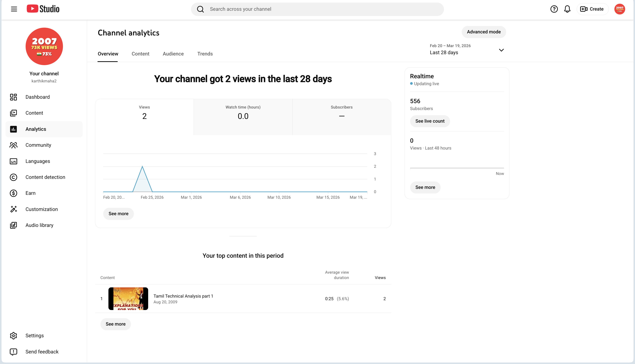
Task: Click the large channel profile picture
Action: click(44, 46)
